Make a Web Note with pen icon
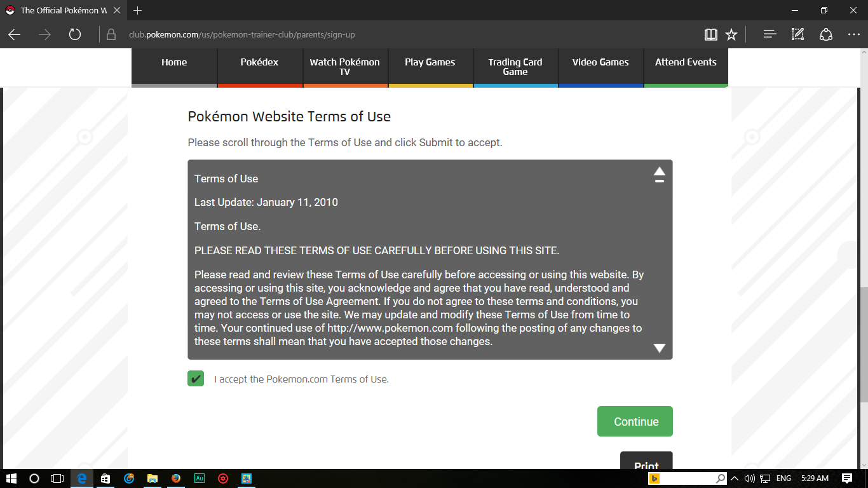Viewport: 868px width, 488px height. [798, 34]
